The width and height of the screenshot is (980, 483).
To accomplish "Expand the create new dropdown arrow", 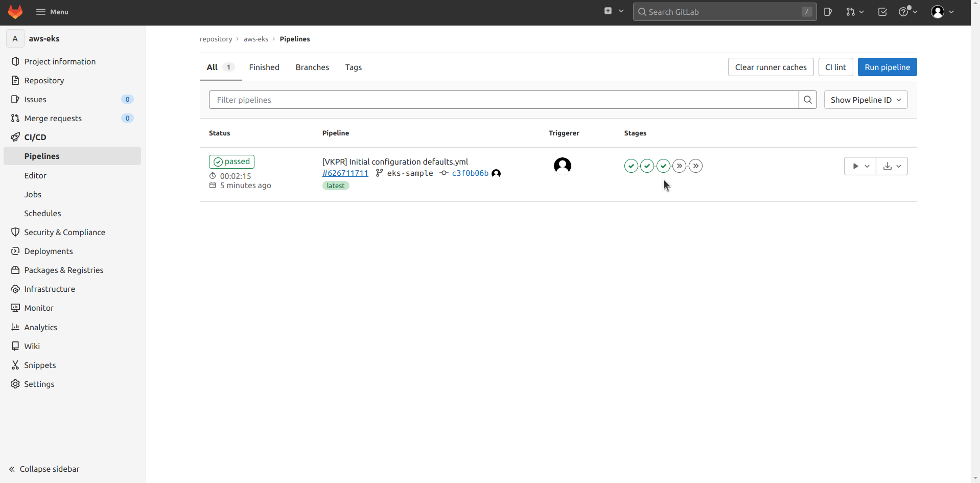I will click(x=621, y=11).
